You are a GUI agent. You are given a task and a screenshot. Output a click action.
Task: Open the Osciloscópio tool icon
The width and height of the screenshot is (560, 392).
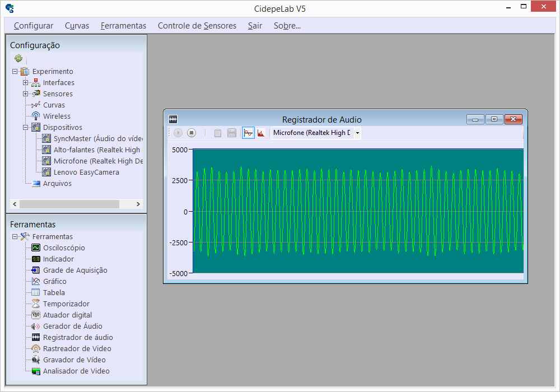click(x=36, y=248)
